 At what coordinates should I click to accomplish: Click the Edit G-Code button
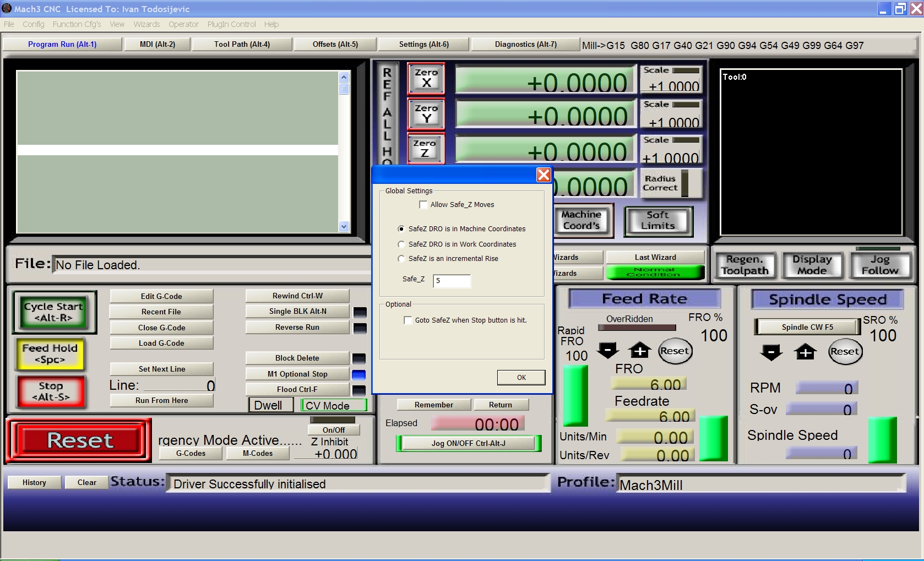coord(161,297)
